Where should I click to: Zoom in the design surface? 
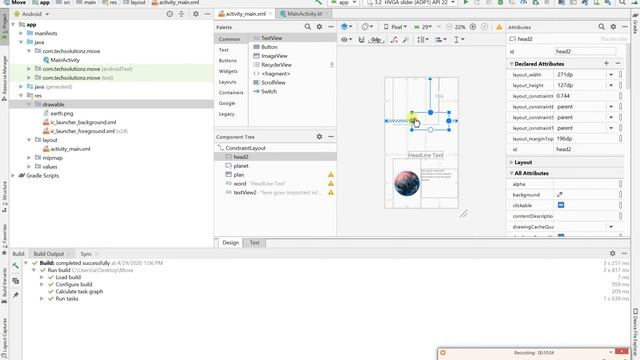[473, 27]
